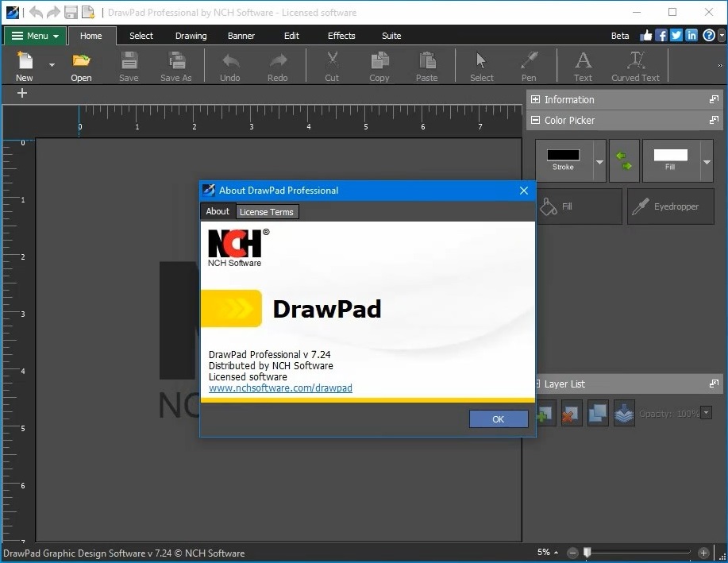
Task: Open the Menu dropdown
Action: [x=35, y=36]
